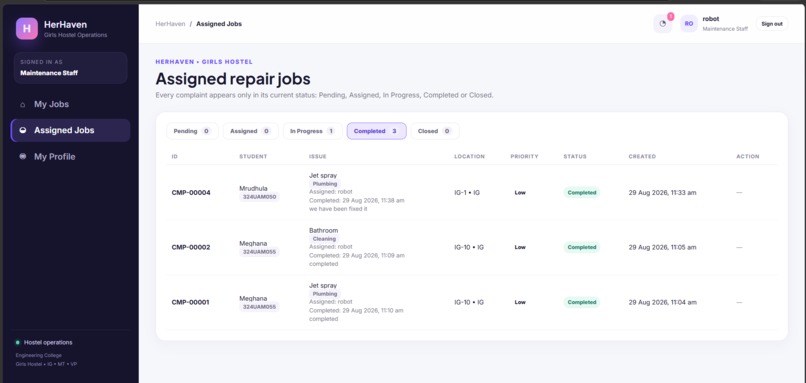The height and width of the screenshot is (383, 806).
Task: Open the notifications bell icon
Action: (x=663, y=24)
